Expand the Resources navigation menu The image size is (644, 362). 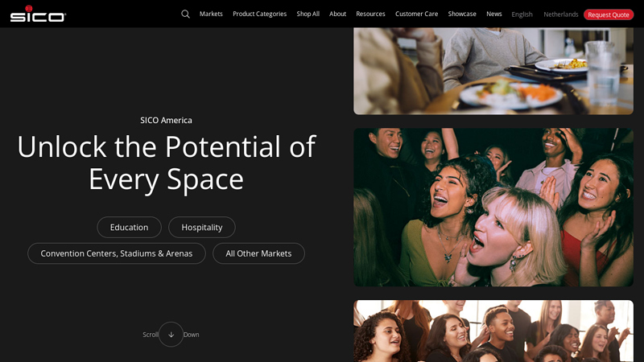(370, 14)
